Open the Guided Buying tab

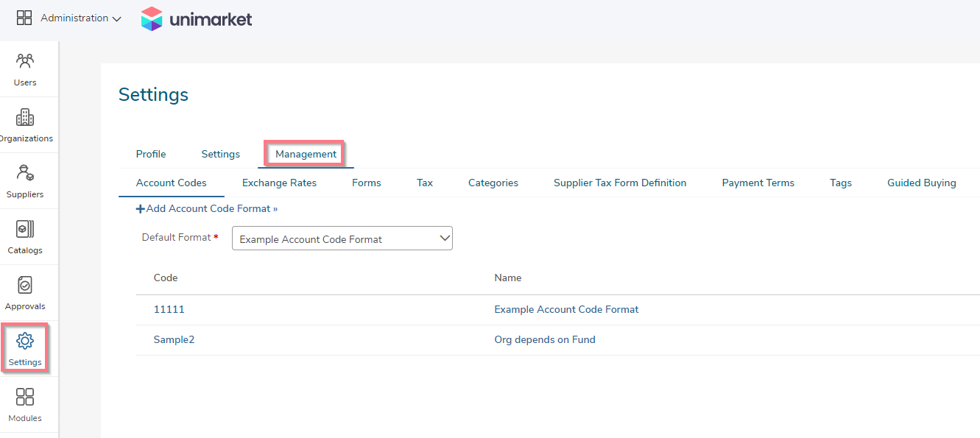coord(922,183)
